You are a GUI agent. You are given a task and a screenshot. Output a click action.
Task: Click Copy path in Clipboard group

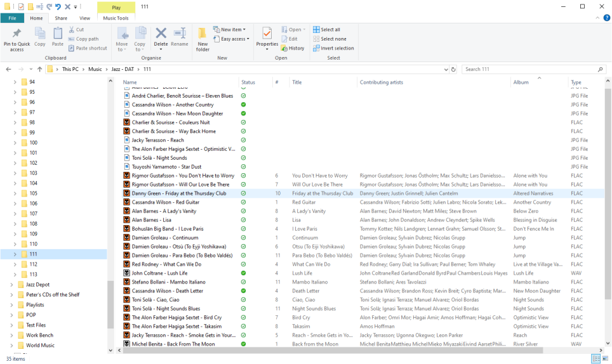tap(84, 39)
